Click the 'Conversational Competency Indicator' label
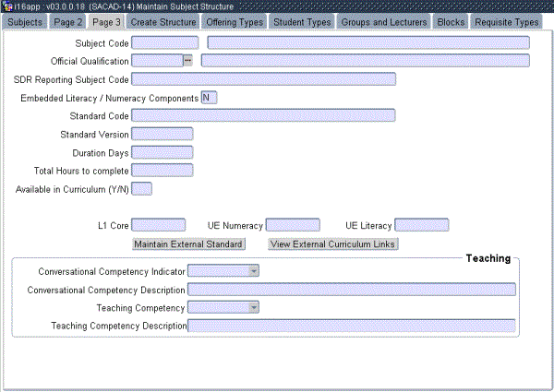Image resolution: width=554 pixels, height=392 pixels. click(x=112, y=271)
